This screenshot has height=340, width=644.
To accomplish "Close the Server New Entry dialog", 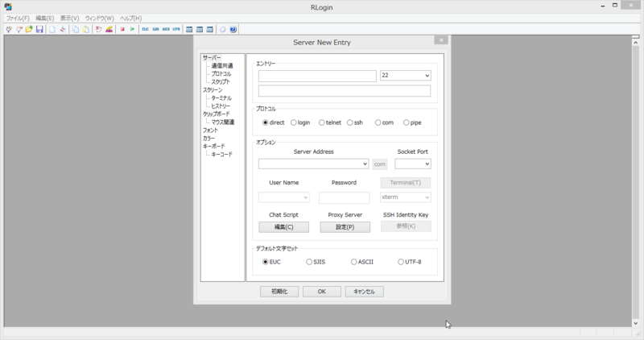I will [x=441, y=39].
